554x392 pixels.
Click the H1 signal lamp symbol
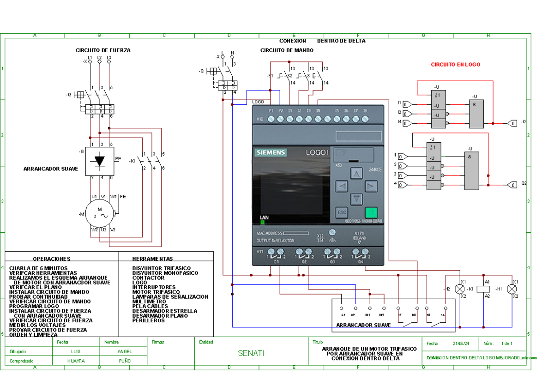512,289
